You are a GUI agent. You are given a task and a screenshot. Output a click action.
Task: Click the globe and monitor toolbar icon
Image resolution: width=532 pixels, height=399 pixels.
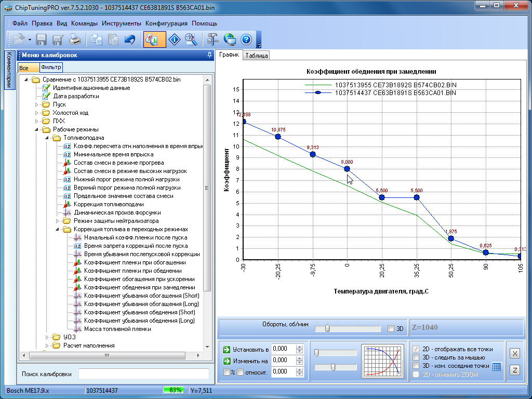pyautogui.click(x=230, y=39)
